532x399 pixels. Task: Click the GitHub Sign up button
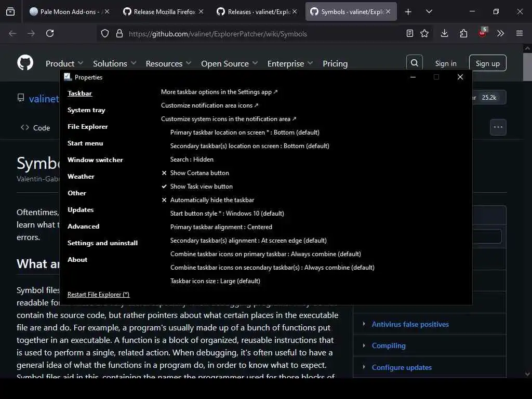pos(487,63)
